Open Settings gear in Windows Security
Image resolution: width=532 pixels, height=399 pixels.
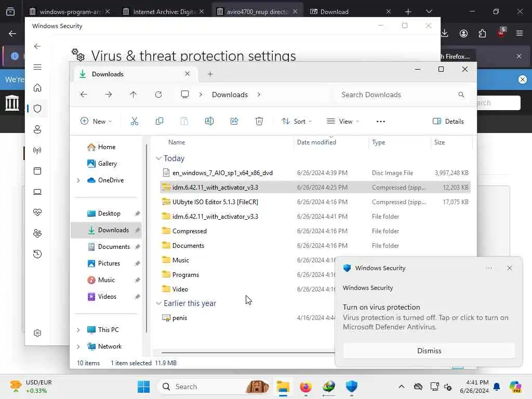(37, 333)
